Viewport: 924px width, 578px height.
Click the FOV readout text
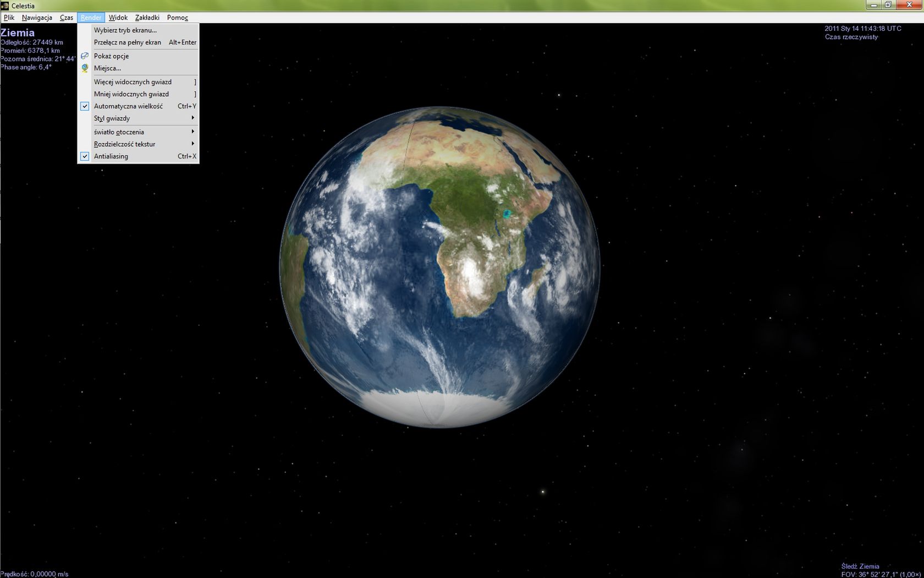881,574
